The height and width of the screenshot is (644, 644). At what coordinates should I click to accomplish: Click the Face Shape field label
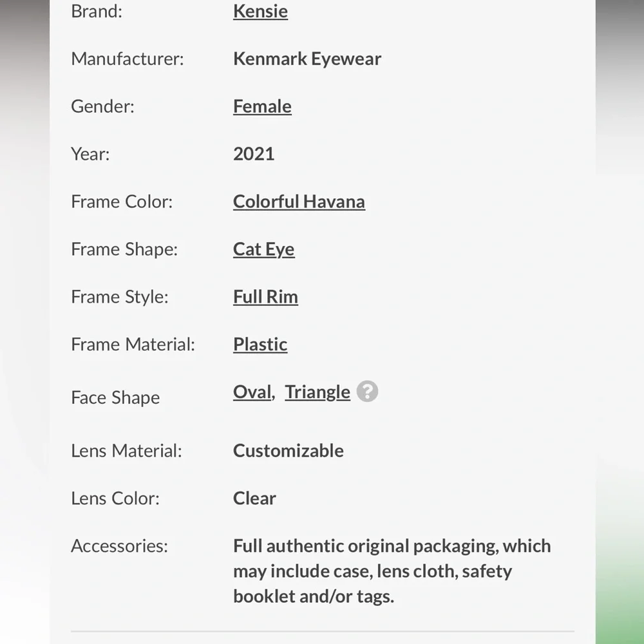115,397
